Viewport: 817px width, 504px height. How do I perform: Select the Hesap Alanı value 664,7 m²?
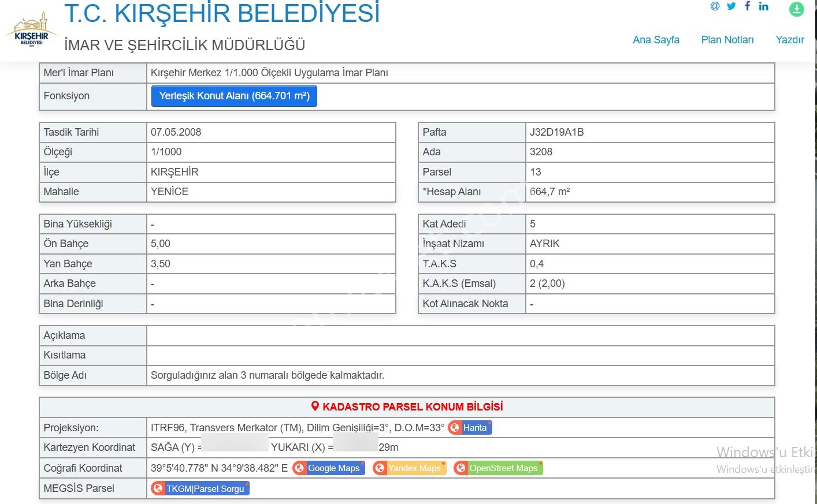(549, 192)
